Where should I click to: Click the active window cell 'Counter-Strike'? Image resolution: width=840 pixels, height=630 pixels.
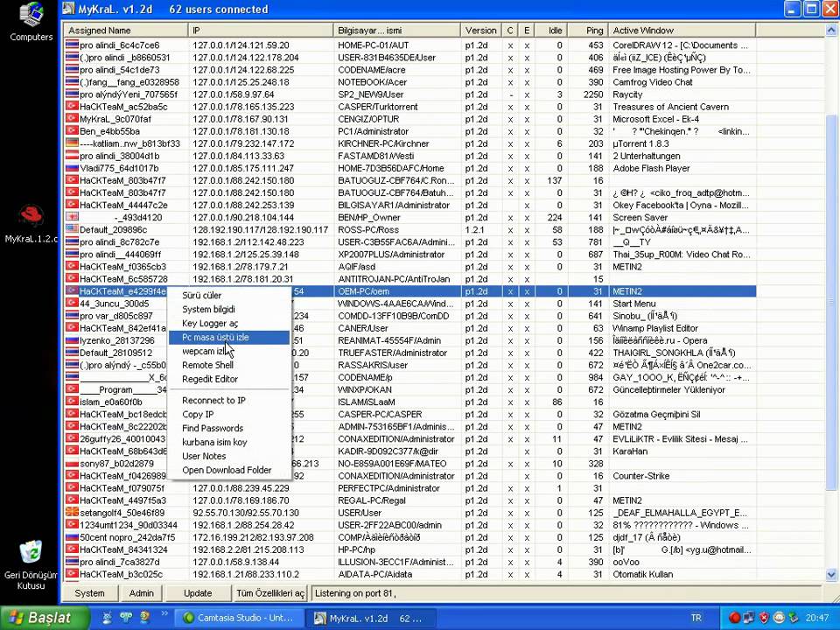(641, 476)
